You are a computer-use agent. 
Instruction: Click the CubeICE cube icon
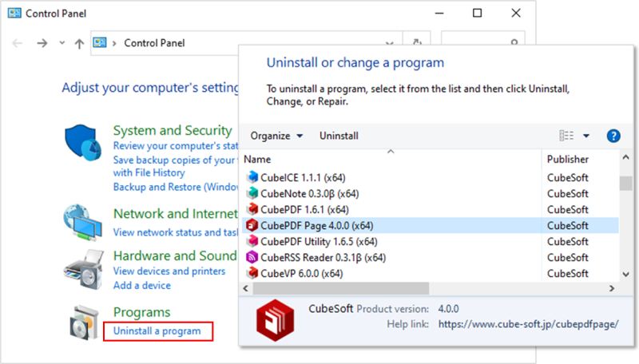[x=252, y=177]
